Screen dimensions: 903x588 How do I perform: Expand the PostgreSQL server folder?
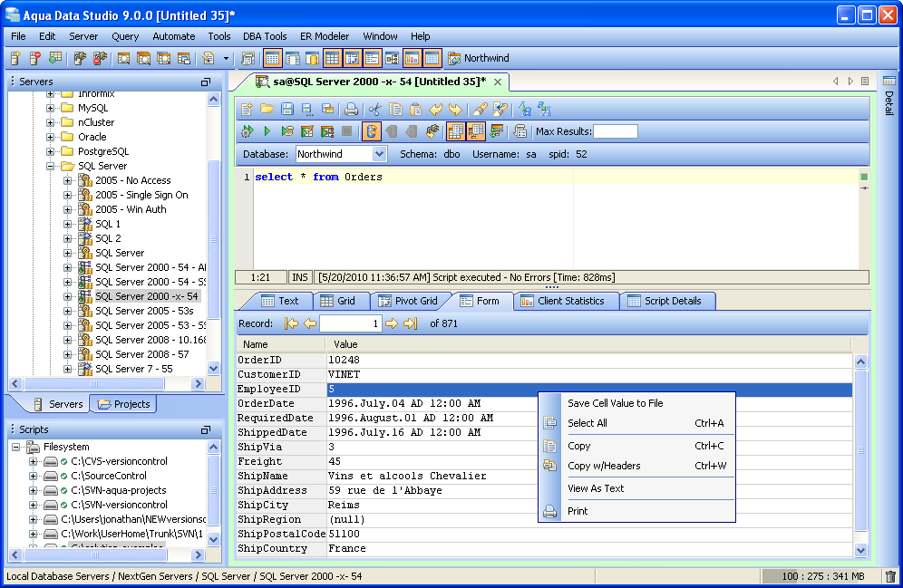point(52,151)
